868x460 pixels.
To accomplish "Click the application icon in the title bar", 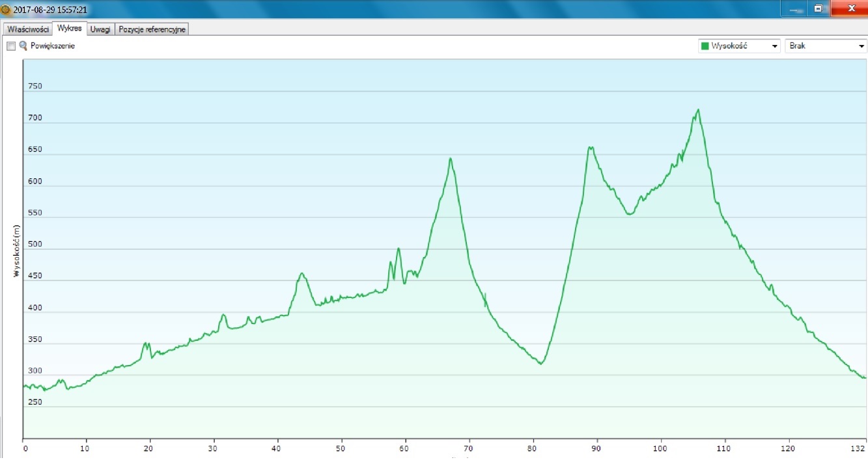I will pyautogui.click(x=6, y=10).
